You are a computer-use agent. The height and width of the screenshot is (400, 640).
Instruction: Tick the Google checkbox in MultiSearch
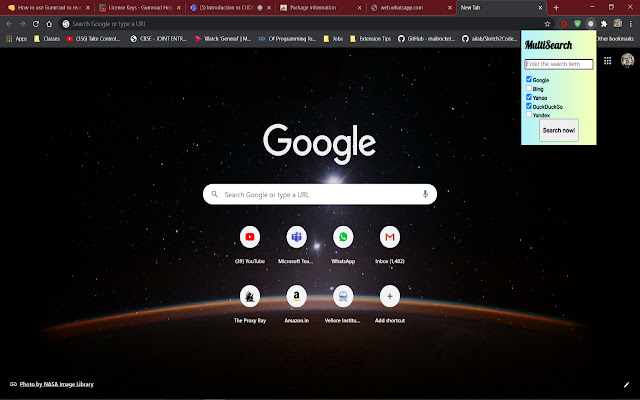pyautogui.click(x=529, y=79)
